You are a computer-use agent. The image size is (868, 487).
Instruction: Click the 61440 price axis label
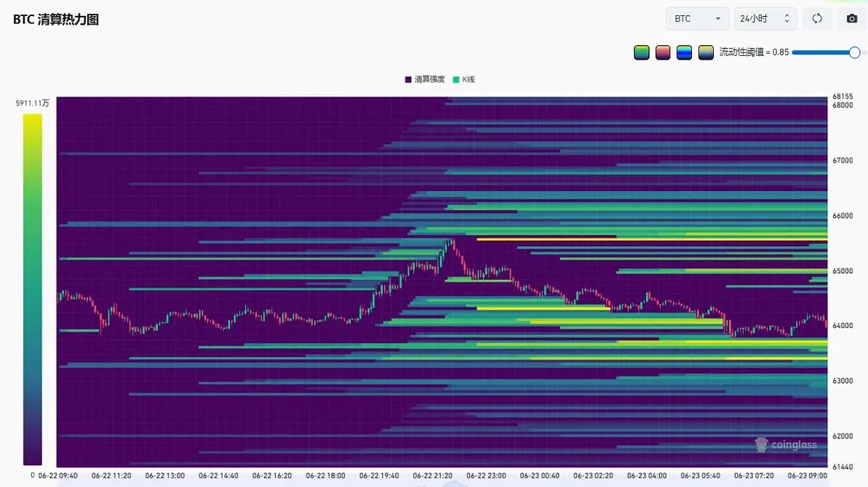(x=843, y=467)
